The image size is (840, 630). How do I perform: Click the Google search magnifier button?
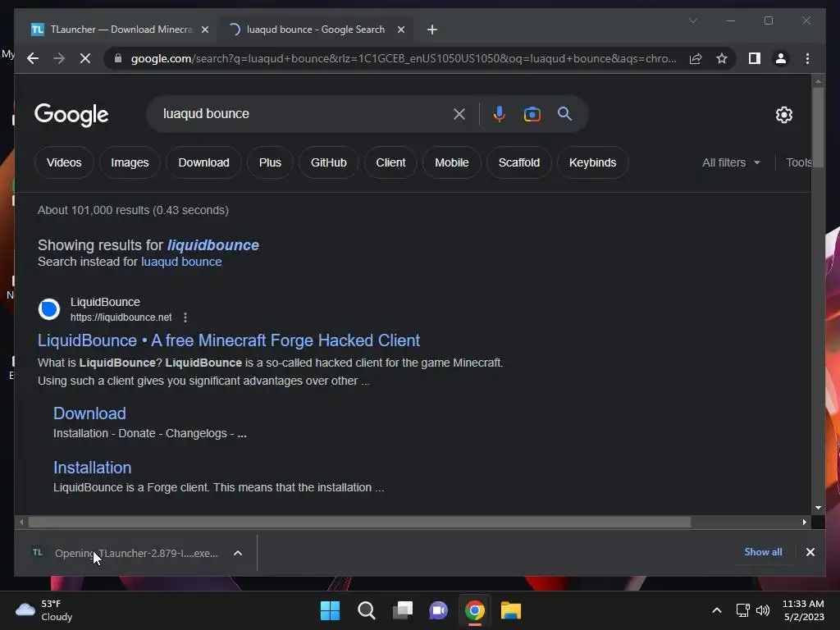564,113
